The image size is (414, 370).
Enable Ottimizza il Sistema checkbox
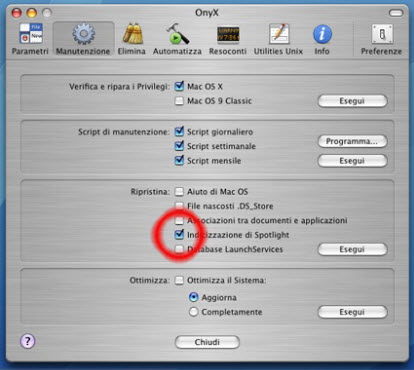coord(179,280)
